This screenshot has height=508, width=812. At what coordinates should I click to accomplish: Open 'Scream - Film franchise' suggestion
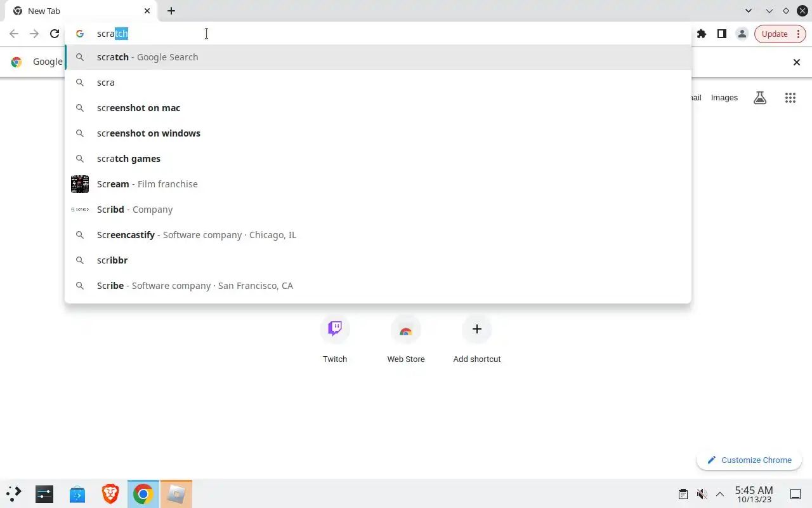(378, 184)
